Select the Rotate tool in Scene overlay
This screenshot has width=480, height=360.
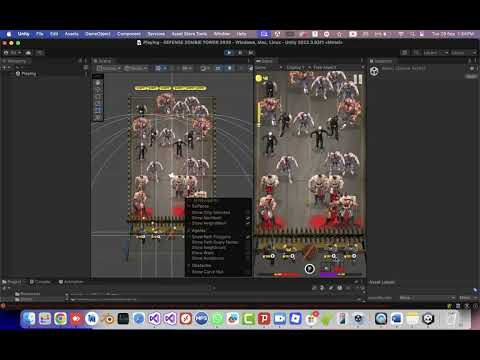click(98, 96)
